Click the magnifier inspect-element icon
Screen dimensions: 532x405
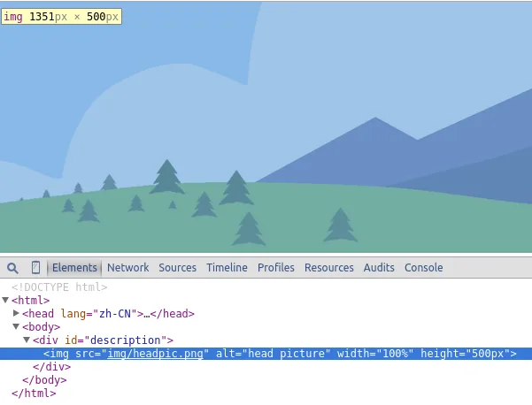[12, 268]
